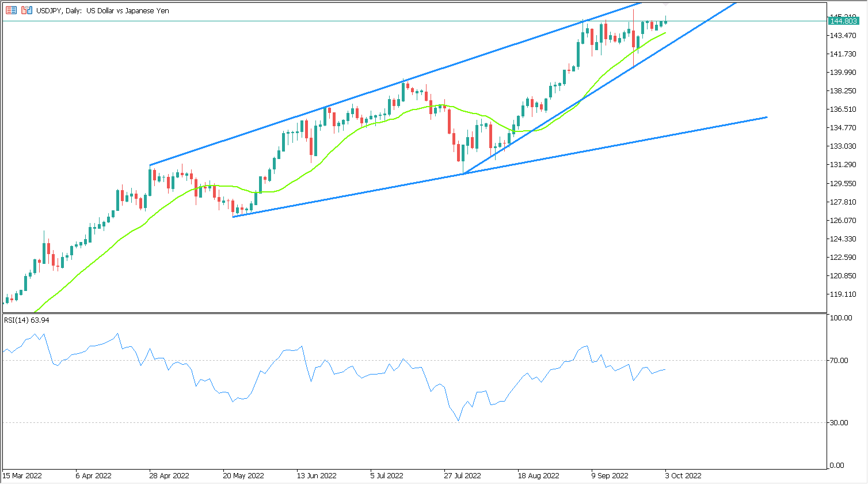868x484 pixels.
Task: Select the current price tag 144.803
Action: (x=843, y=21)
